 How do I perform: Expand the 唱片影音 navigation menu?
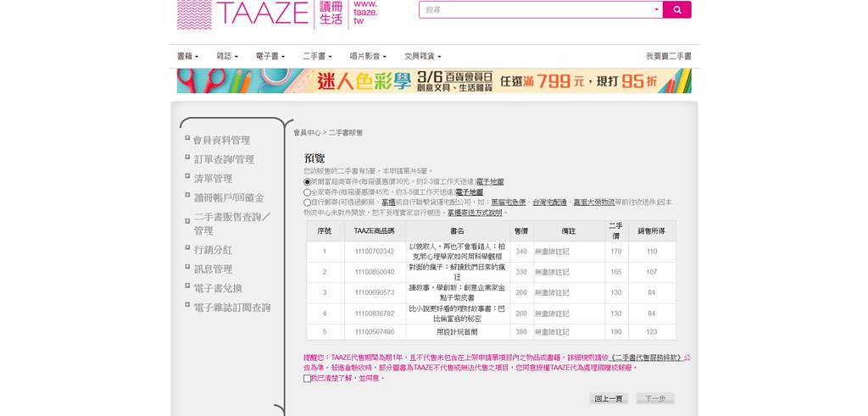pyautogui.click(x=368, y=57)
